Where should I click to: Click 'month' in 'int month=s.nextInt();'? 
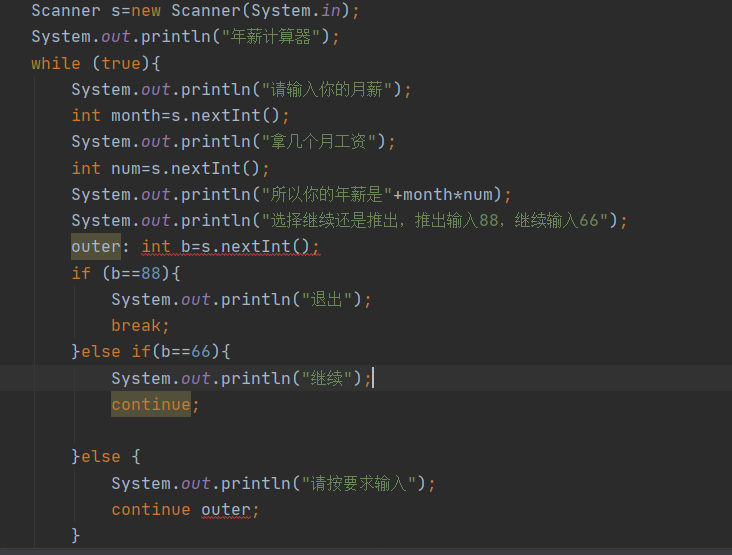[x=136, y=115]
